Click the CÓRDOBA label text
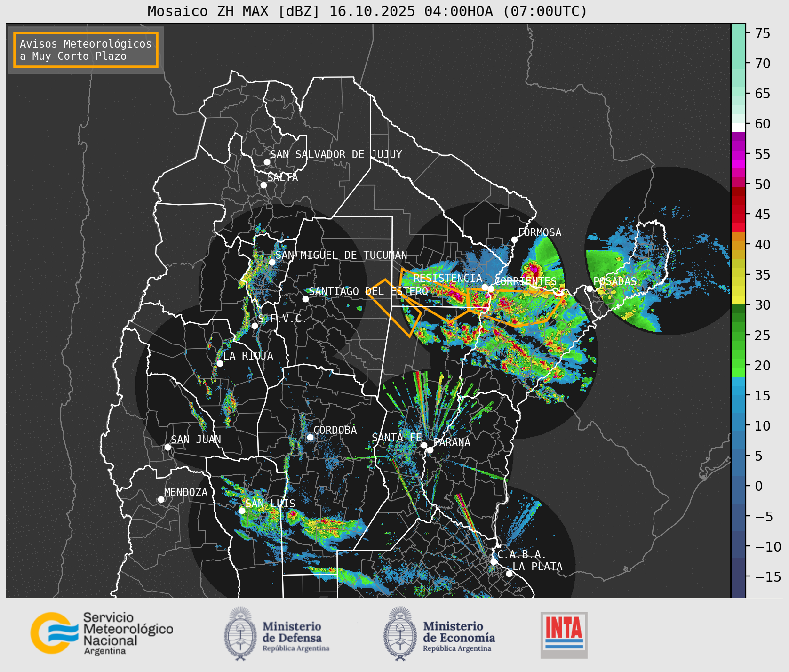The height and width of the screenshot is (672, 789). (x=335, y=430)
